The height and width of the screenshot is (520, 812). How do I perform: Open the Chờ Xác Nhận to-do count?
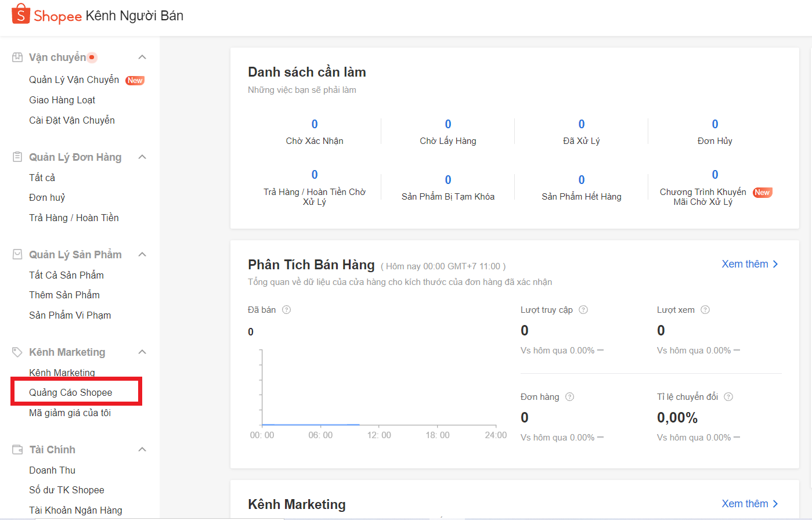point(315,124)
